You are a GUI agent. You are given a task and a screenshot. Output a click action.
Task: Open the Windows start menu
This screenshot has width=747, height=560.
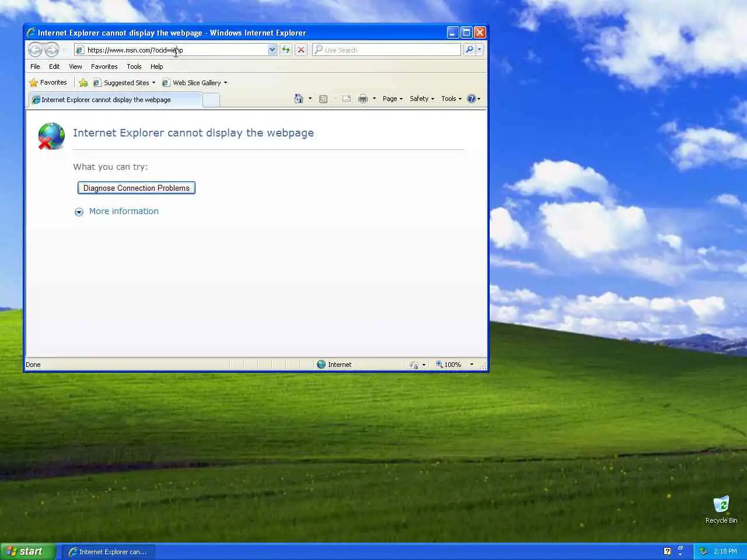(x=28, y=551)
